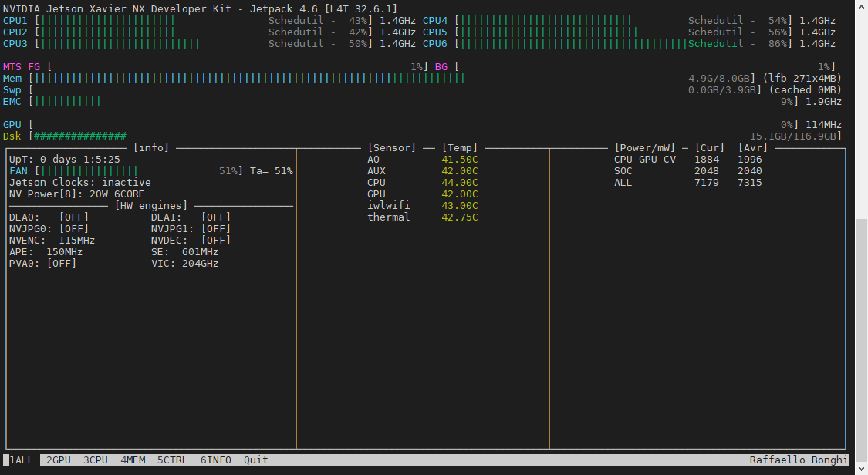
Task: Switch to the 2GPU tab
Action: [58, 460]
